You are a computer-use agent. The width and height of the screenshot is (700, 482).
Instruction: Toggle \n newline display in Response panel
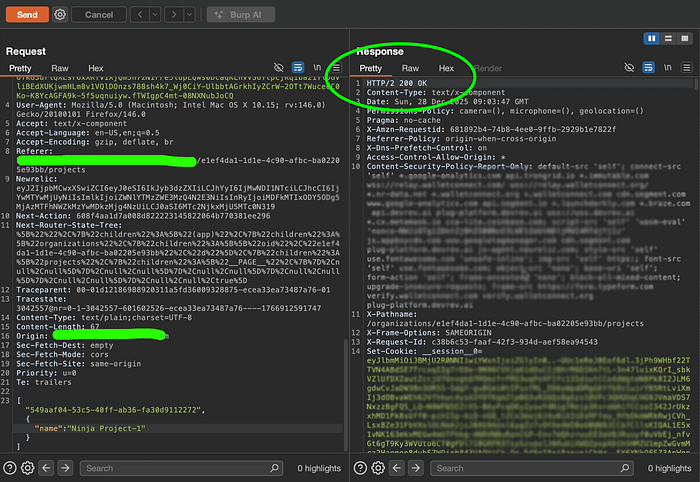(667, 67)
